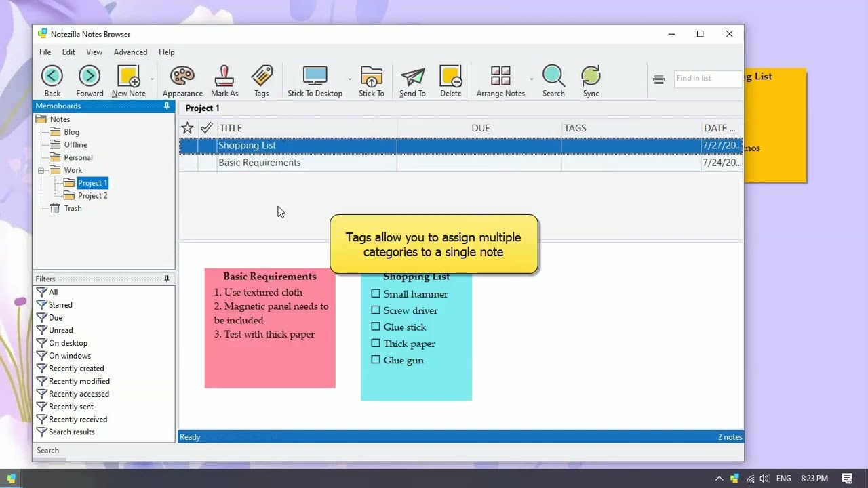The width and height of the screenshot is (868, 488).
Task: Collapse the Work folder tree node
Action: [x=41, y=170]
